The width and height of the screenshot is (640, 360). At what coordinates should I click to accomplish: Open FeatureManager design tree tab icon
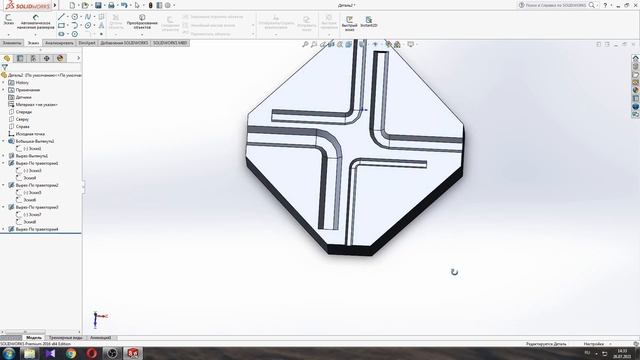[x=7, y=58]
